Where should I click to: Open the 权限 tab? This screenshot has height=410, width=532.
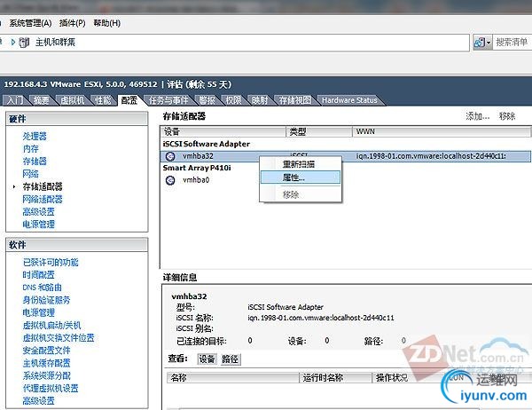(x=233, y=100)
